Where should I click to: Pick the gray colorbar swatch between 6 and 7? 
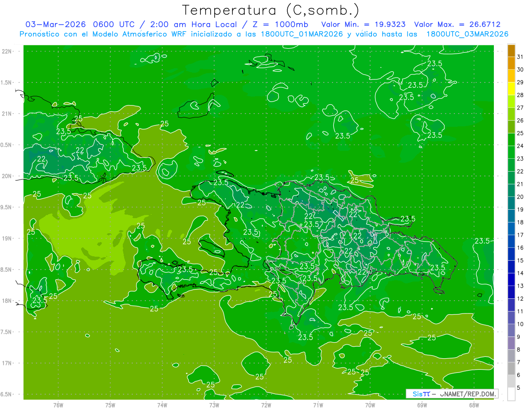click(512, 368)
